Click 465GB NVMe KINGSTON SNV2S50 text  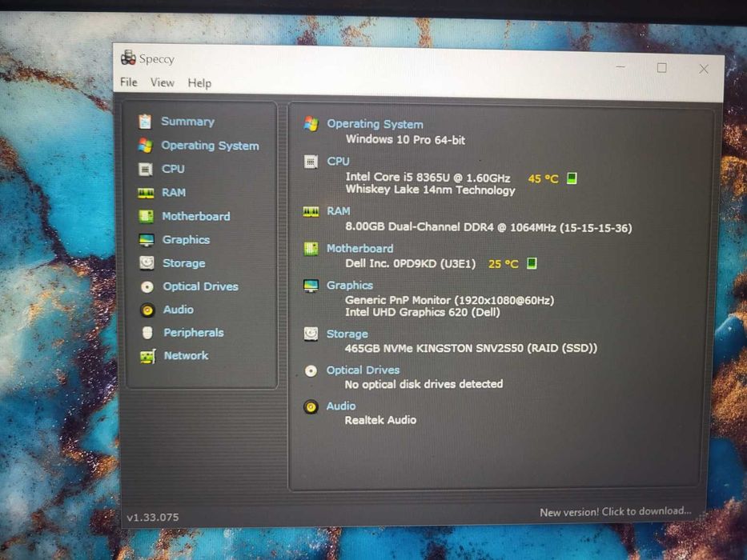pyautogui.click(x=471, y=348)
